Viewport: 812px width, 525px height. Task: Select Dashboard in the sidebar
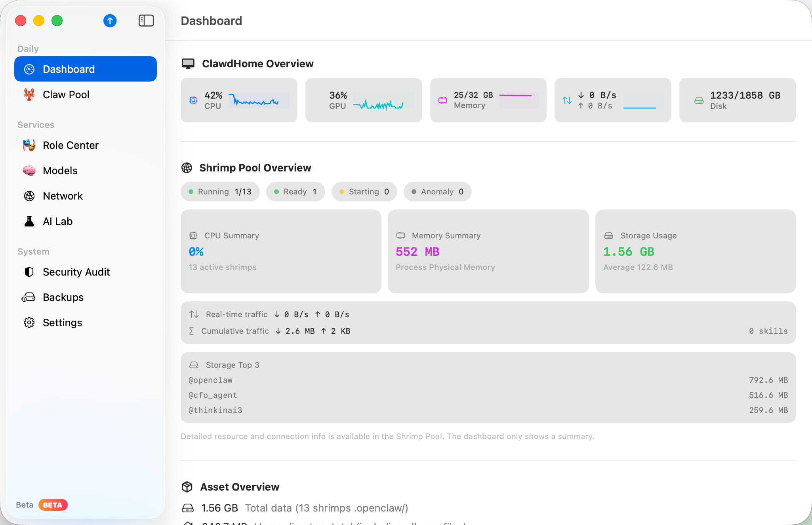click(85, 69)
